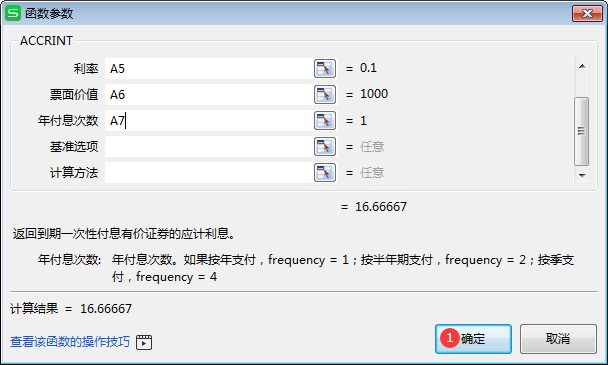Confirm with the 确定 button
Image resolution: width=608 pixels, height=365 pixels.
473,339
